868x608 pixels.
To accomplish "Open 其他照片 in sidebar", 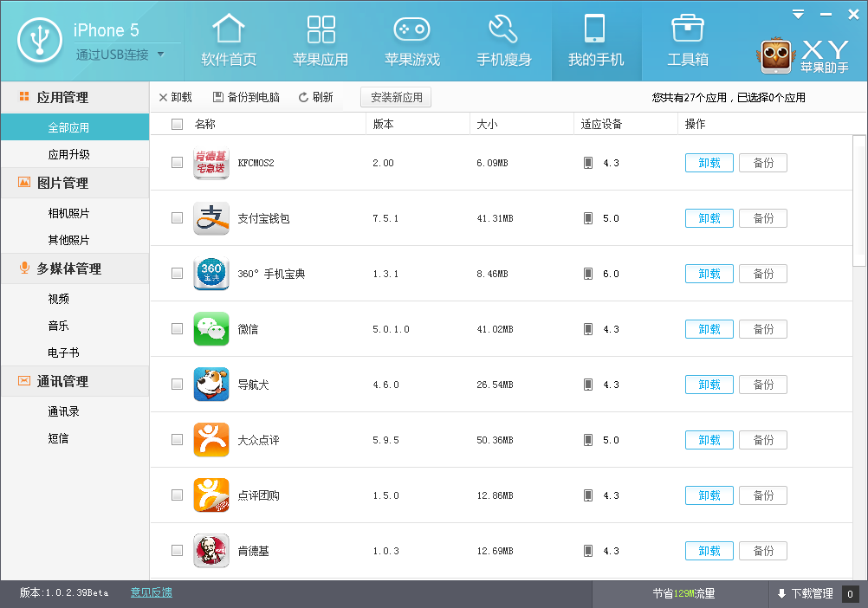I will [74, 240].
